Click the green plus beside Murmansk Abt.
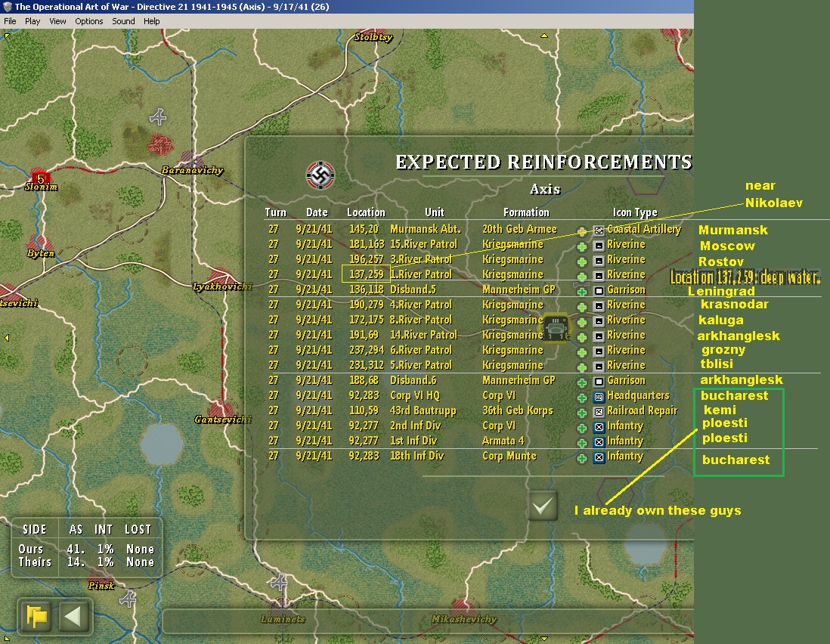This screenshot has height=644, width=830. pyautogui.click(x=582, y=232)
